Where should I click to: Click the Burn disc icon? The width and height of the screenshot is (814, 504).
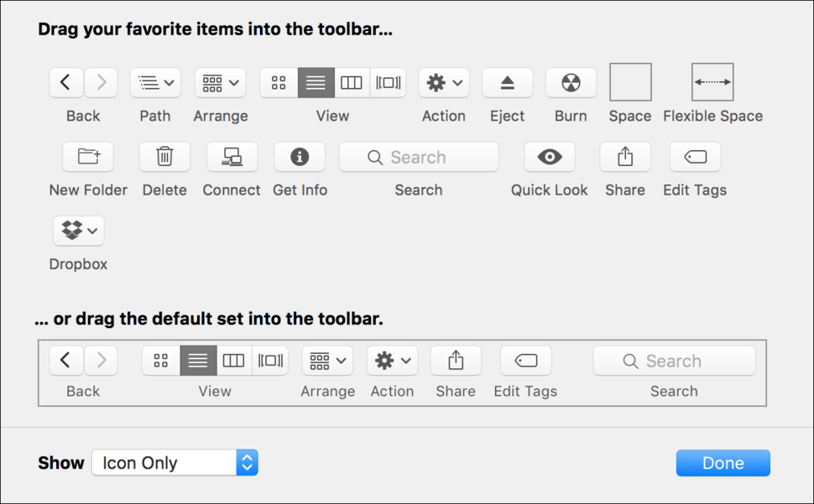pyautogui.click(x=571, y=82)
